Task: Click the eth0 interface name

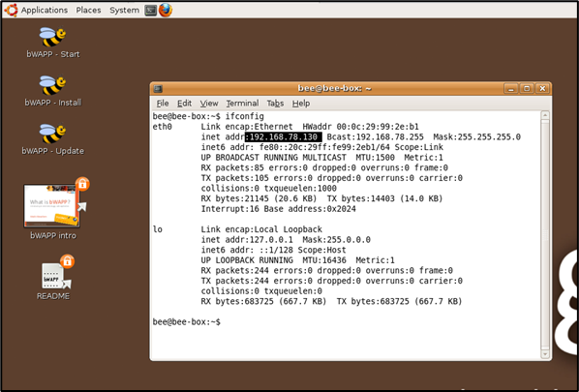Action: pos(162,127)
